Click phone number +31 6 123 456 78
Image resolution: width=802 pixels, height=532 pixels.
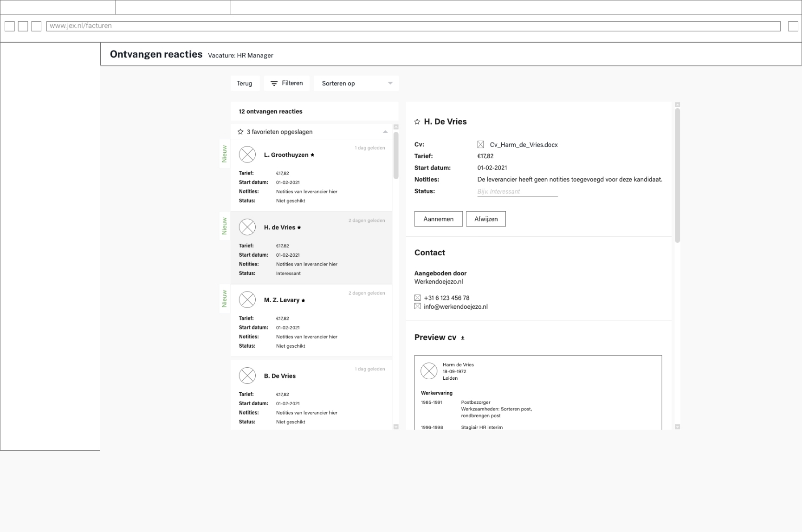[446, 298]
